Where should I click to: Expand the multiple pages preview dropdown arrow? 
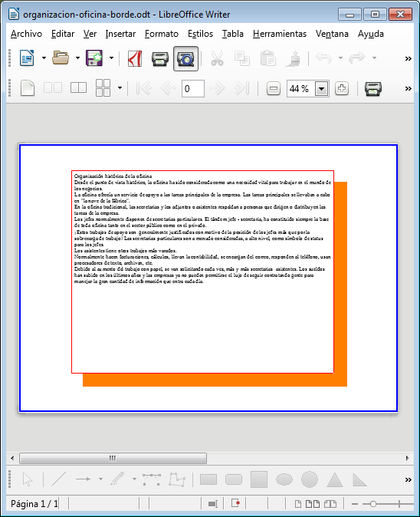pos(120,88)
